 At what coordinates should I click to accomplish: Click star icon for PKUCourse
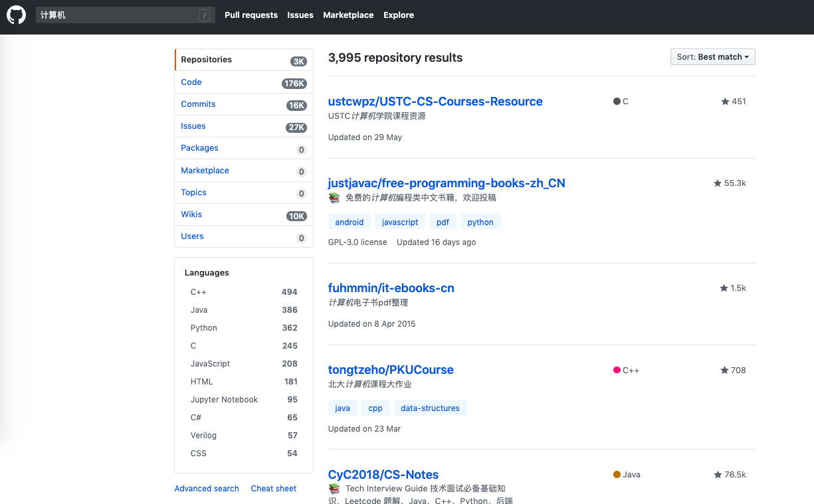[725, 371]
